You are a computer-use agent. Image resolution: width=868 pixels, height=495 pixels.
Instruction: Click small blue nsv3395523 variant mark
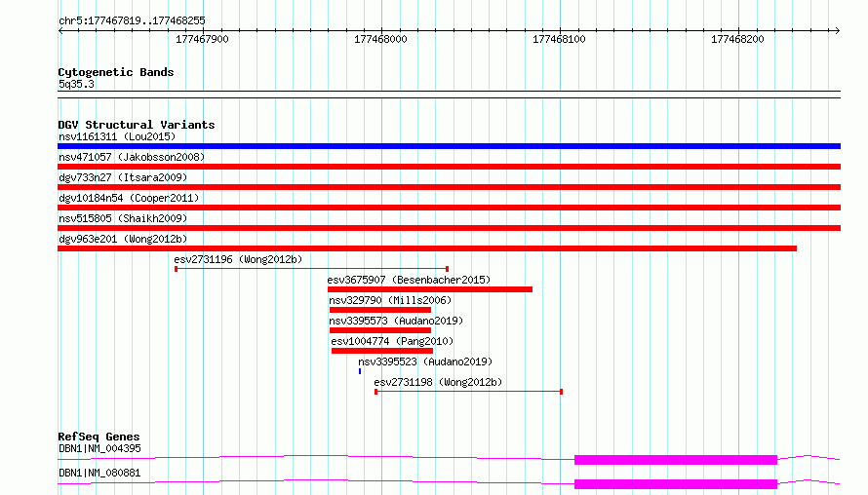click(360, 371)
